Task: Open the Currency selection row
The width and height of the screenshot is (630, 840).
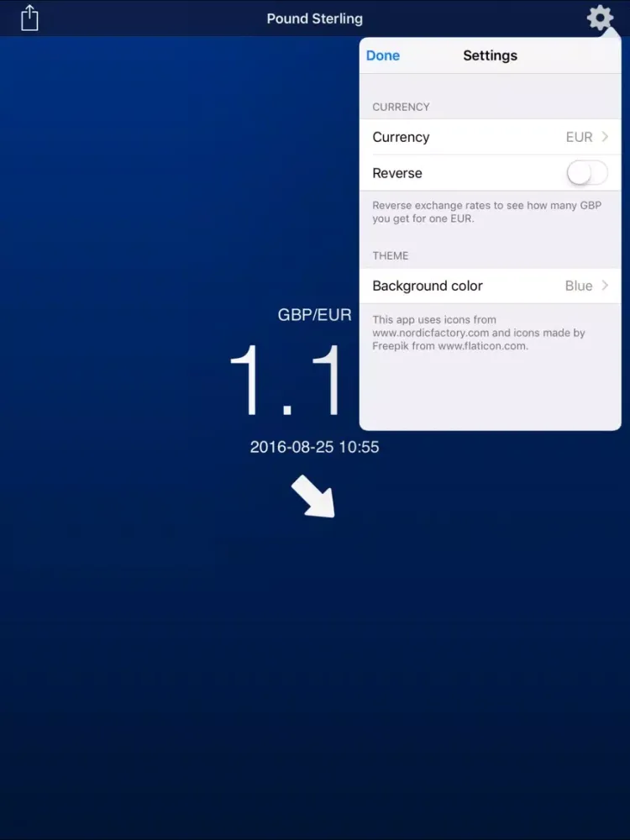Action: pos(491,137)
